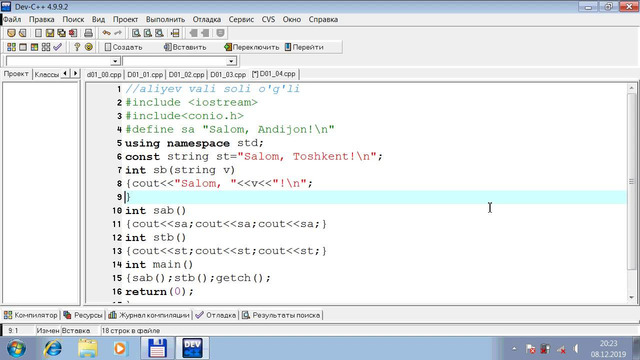This screenshot has width=640, height=360.
Task: Select the modified D01_04.cpp editor tab
Action: 273,74
